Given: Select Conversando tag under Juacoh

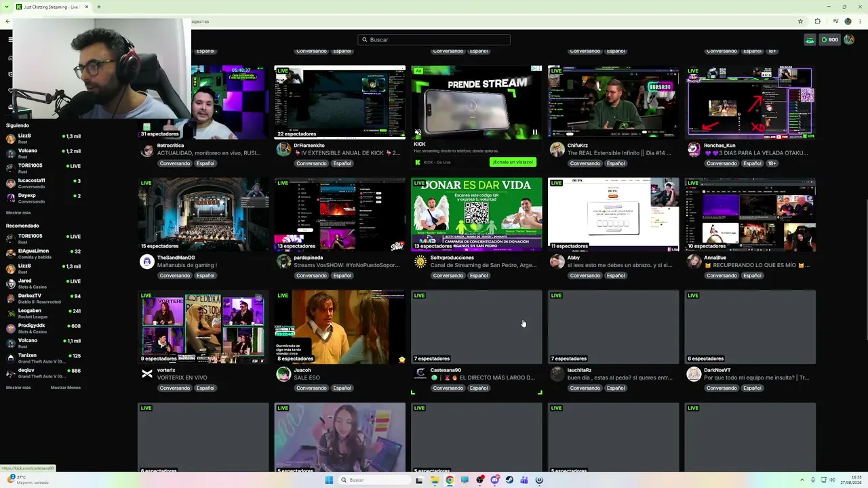Looking at the screenshot, I should tap(311, 388).
